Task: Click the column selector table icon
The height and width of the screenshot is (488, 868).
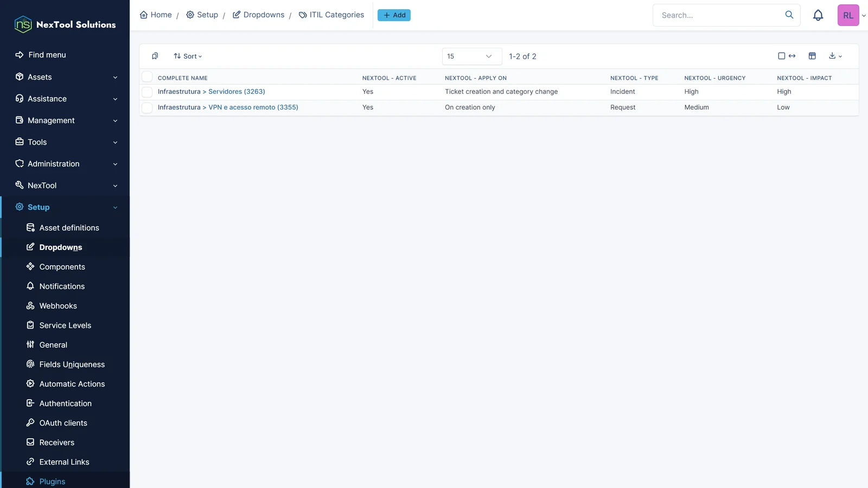Action: [x=812, y=56]
